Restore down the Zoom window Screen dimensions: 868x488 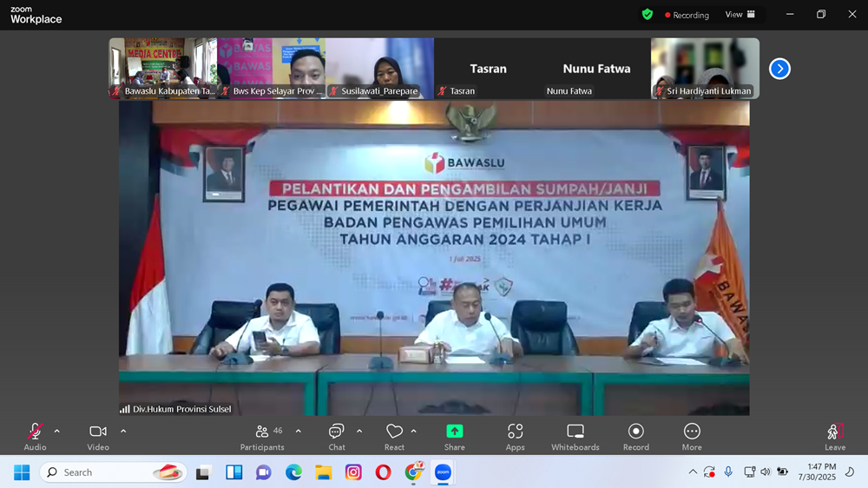tap(821, 15)
